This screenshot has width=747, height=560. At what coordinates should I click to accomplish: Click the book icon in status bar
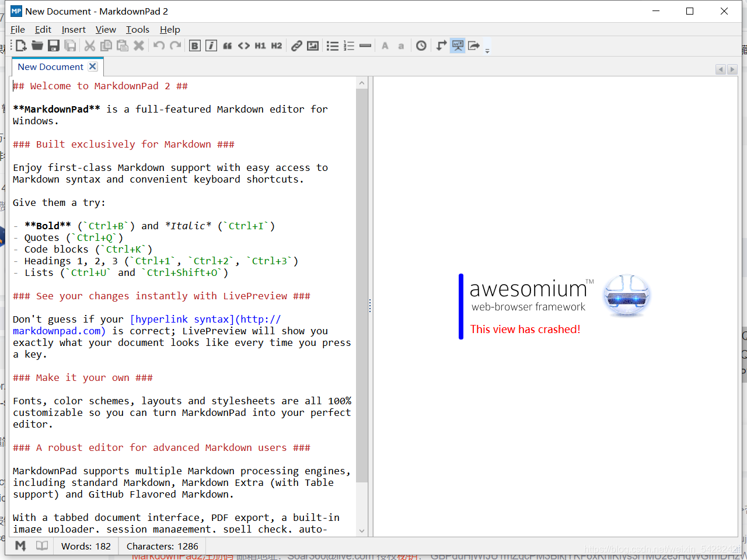coord(42,546)
